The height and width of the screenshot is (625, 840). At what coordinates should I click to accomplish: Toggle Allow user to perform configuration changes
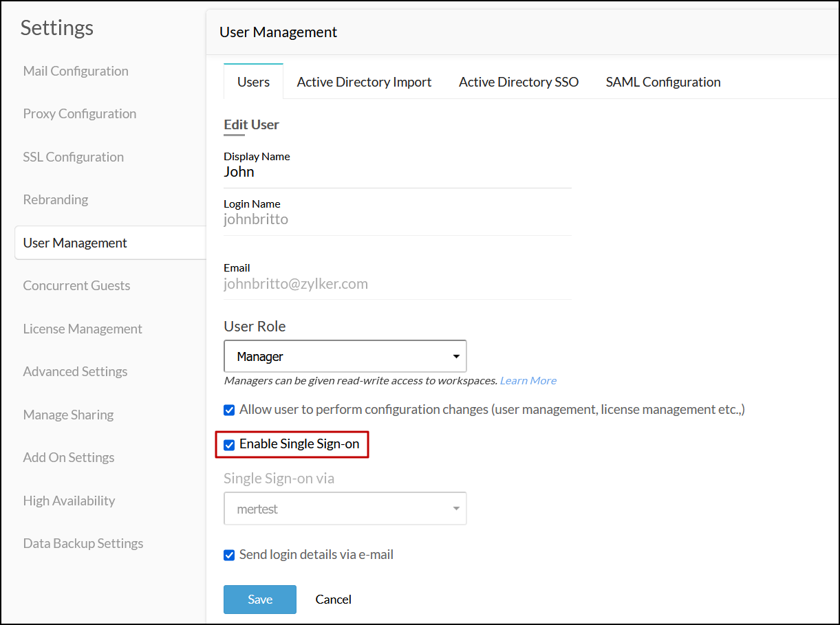point(230,410)
